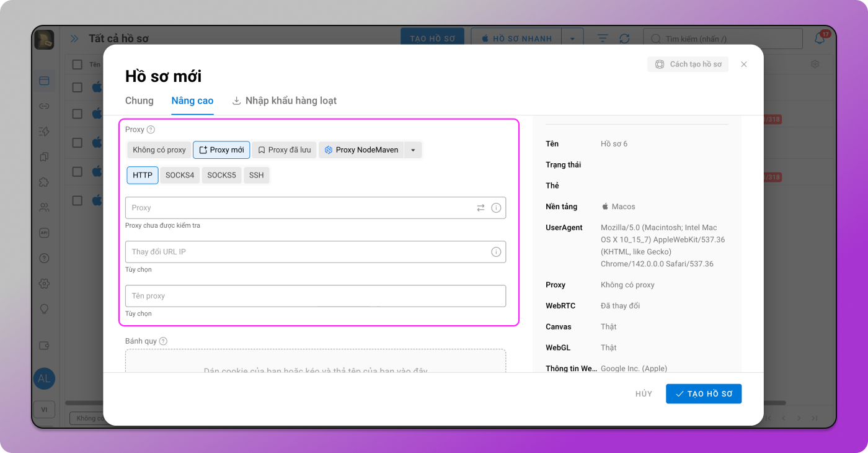Viewport: 868px width, 453px height.
Task: Click the Tên proxy input field
Action: [315, 296]
